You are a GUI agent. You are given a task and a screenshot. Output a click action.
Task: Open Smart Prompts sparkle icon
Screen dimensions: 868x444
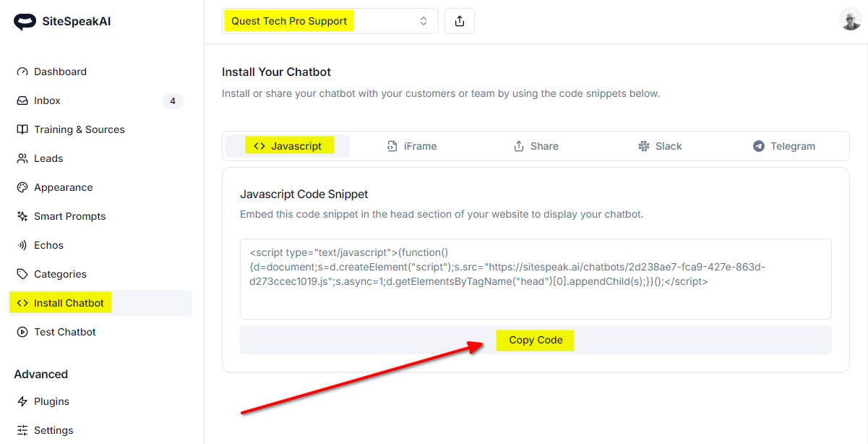coord(22,216)
